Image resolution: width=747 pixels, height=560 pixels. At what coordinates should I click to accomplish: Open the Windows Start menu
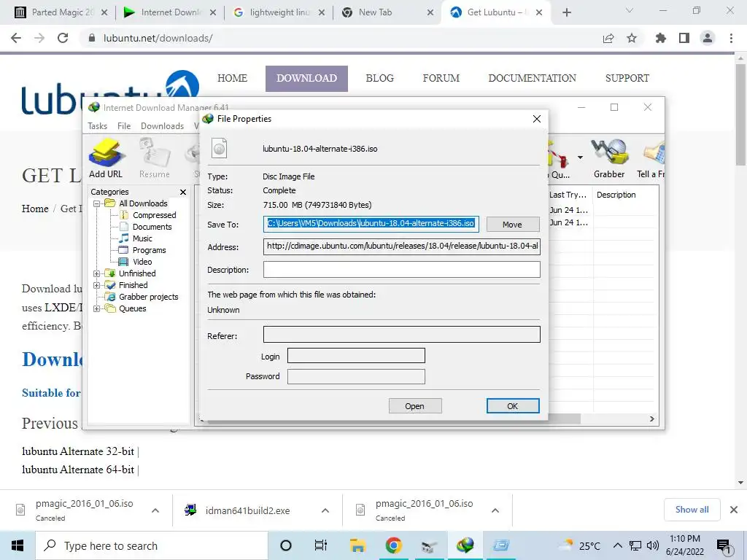(18, 545)
